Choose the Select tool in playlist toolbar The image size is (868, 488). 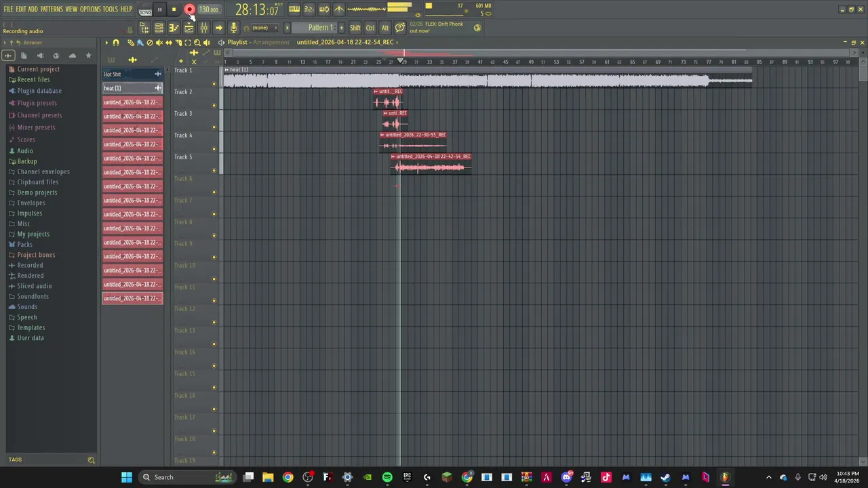tap(188, 43)
